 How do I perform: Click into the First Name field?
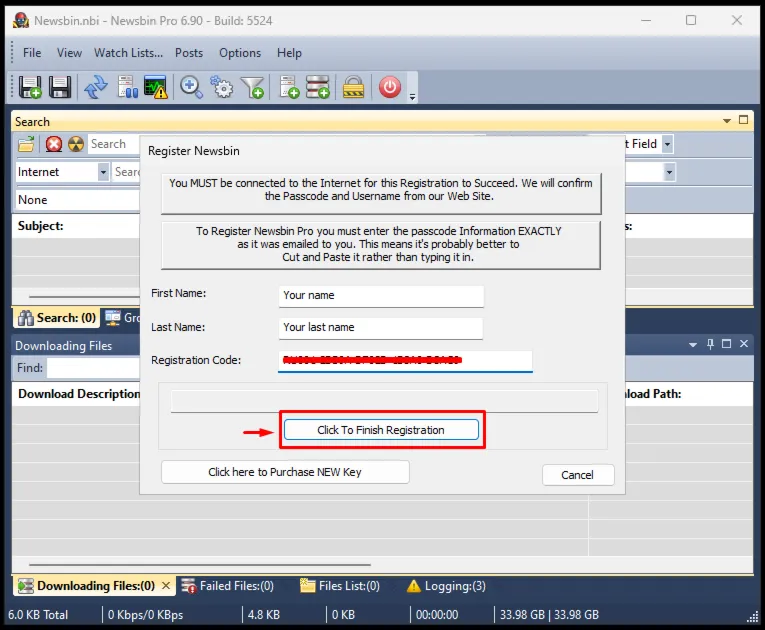pos(381,296)
